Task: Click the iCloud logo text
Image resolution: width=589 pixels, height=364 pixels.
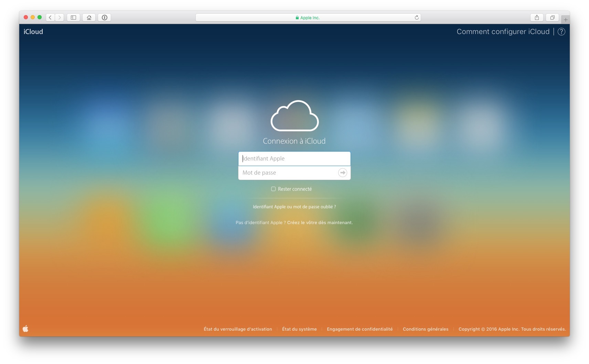Action: pyautogui.click(x=33, y=32)
